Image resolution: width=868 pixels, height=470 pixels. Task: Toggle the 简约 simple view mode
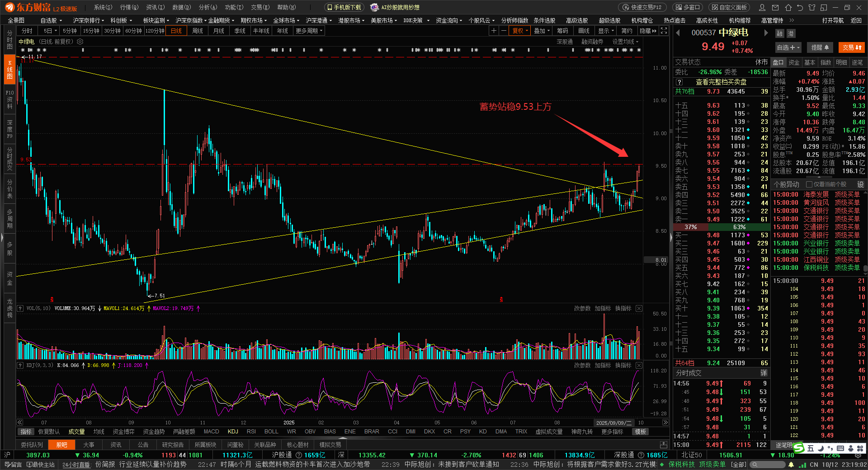click(x=627, y=31)
